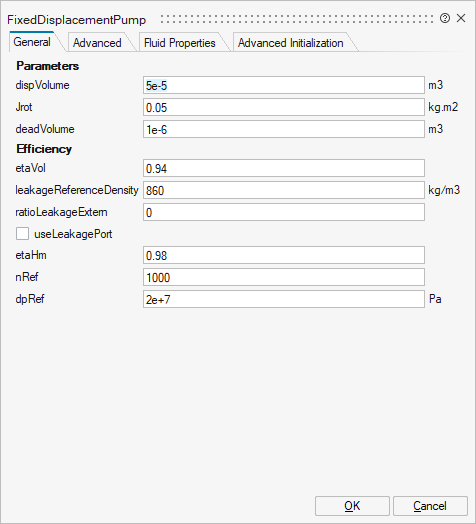Click the etaVol input field
Image resolution: width=476 pixels, height=524 pixels.
(x=284, y=168)
